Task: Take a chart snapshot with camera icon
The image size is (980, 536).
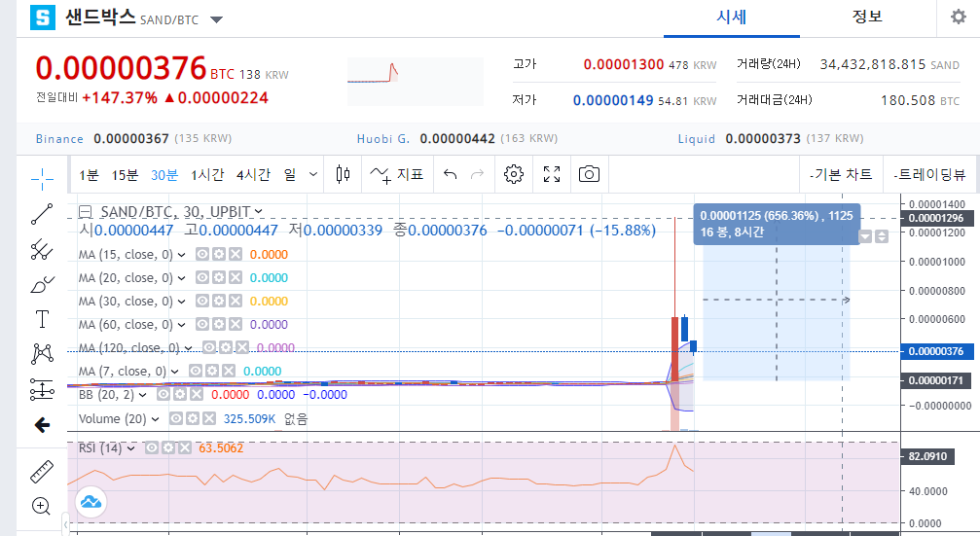Action: pos(589,174)
